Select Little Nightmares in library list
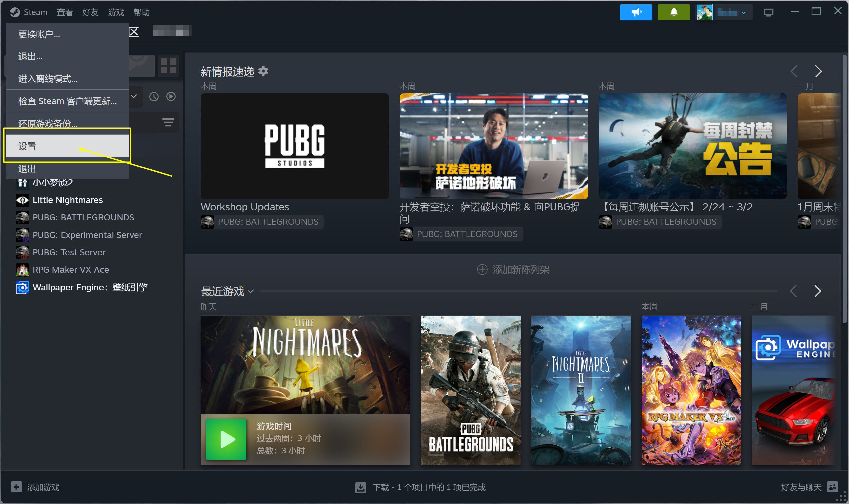The height and width of the screenshot is (504, 849). pyautogui.click(x=68, y=200)
